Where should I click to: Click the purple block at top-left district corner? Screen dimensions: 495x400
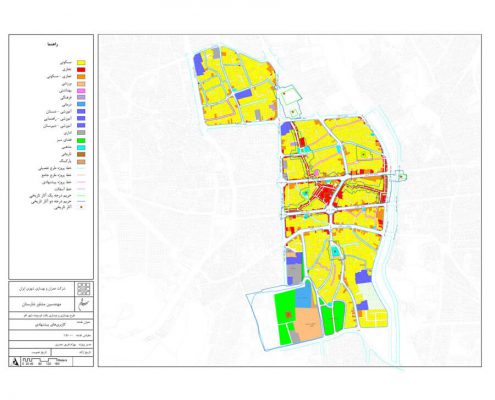198,64
